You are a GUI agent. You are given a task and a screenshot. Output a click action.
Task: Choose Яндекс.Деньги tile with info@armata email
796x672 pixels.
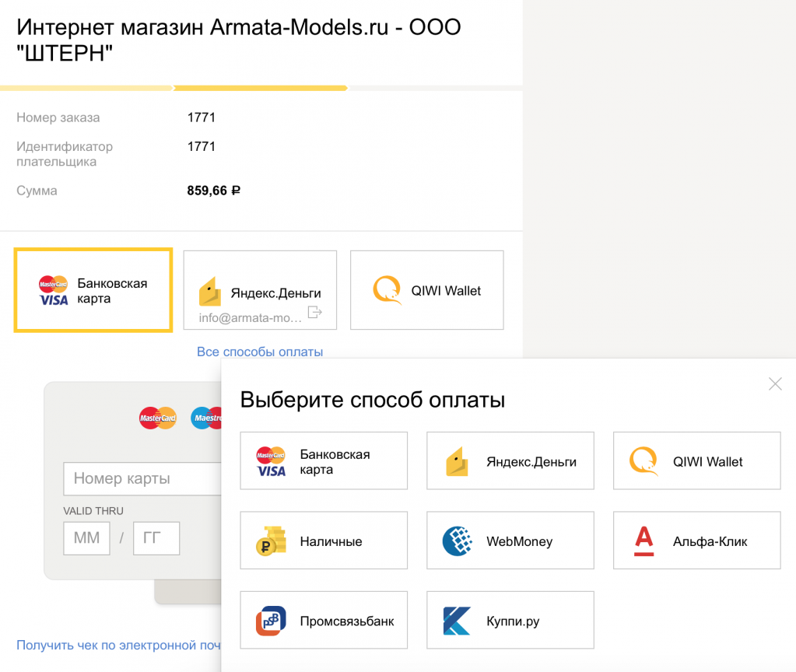click(x=260, y=290)
